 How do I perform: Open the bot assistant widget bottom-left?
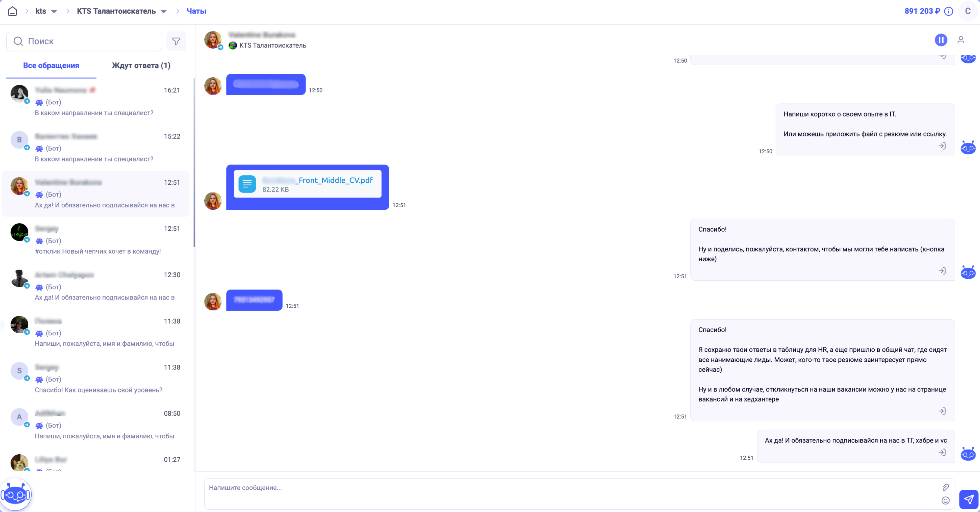click(x=16, y=494)
